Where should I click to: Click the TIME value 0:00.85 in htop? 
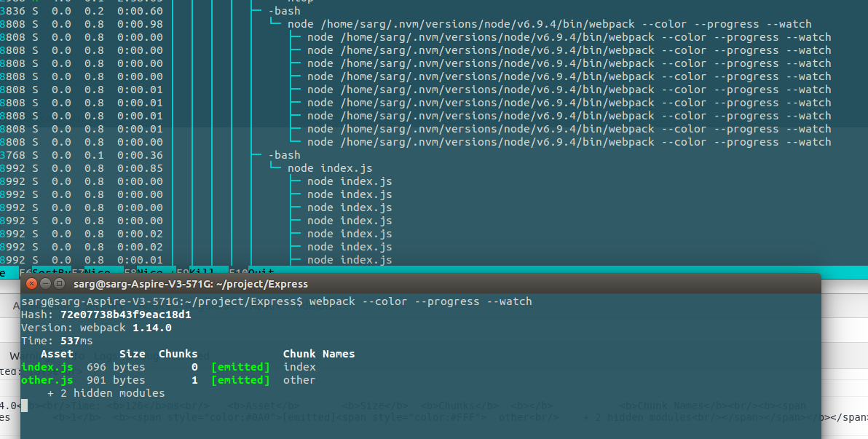(140, 168)
